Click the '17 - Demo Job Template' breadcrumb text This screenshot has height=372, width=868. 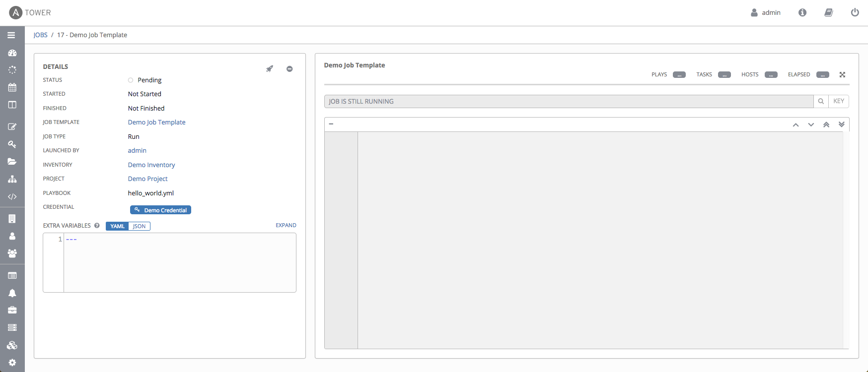tap(92, 35)
